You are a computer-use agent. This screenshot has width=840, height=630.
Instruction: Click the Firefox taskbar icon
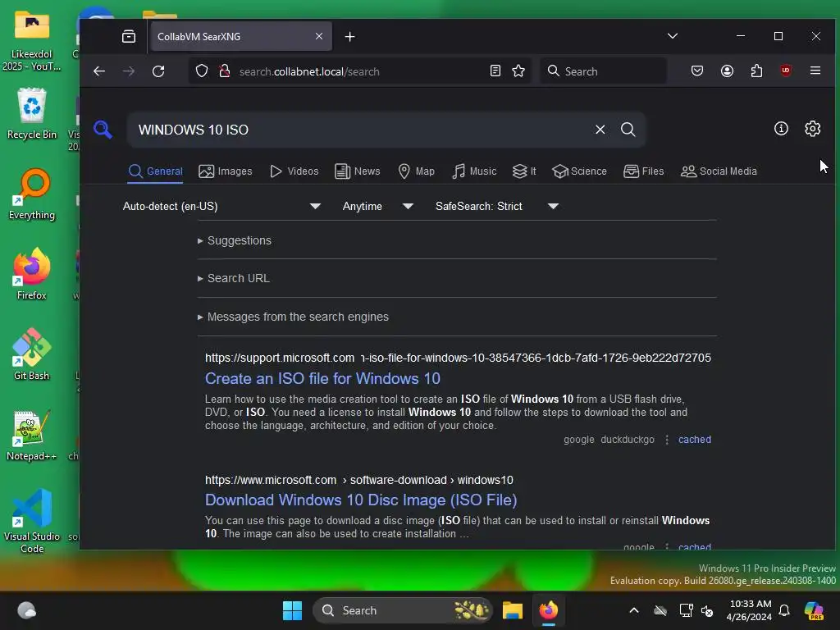coord(548,610)
